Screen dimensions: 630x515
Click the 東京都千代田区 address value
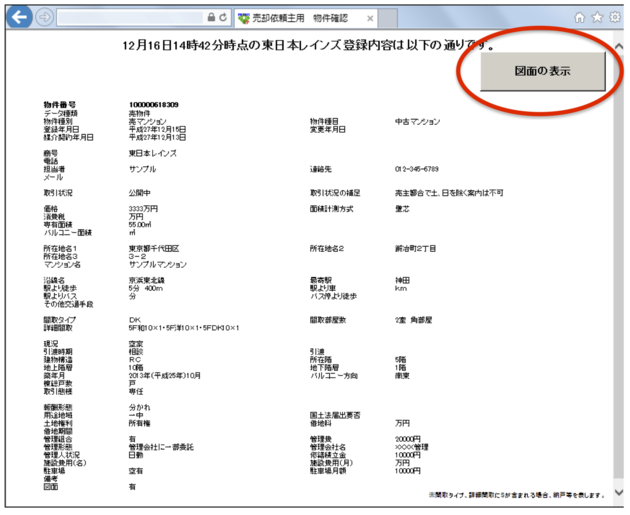154,249
